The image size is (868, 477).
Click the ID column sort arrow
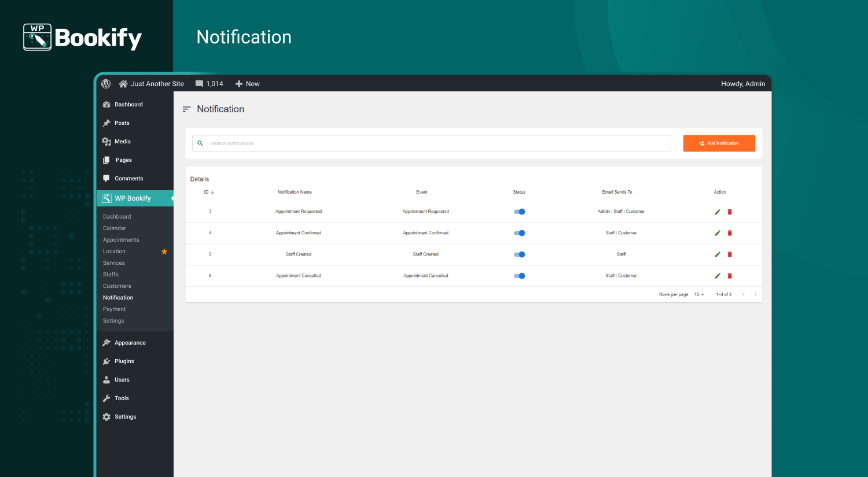pos(212,192)
